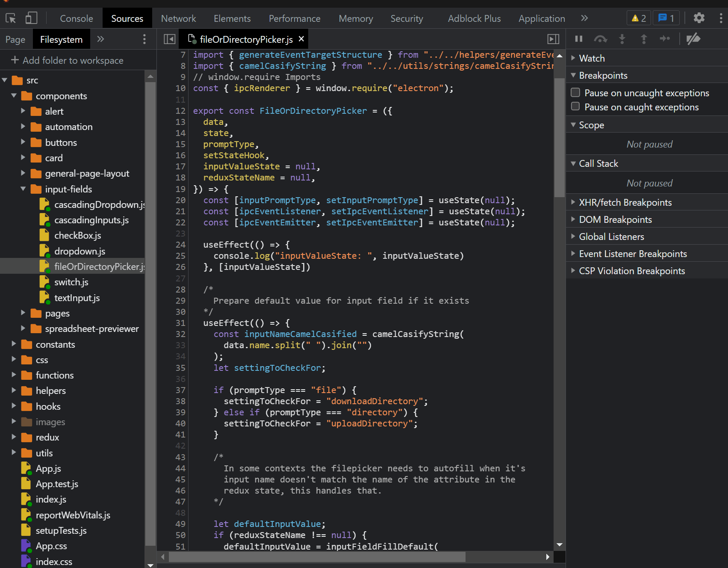
Task: Enable Pause on caught exceptions
Action: (x=575, y=106)
